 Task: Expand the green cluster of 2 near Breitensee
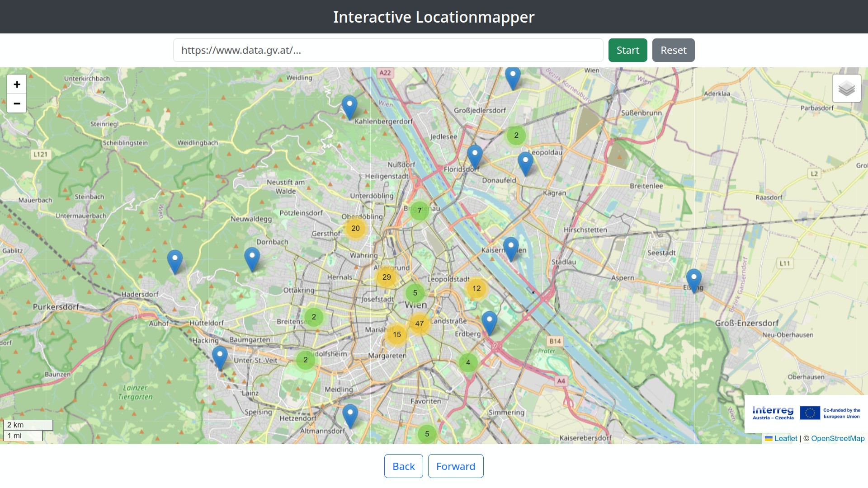click(314, 317)
